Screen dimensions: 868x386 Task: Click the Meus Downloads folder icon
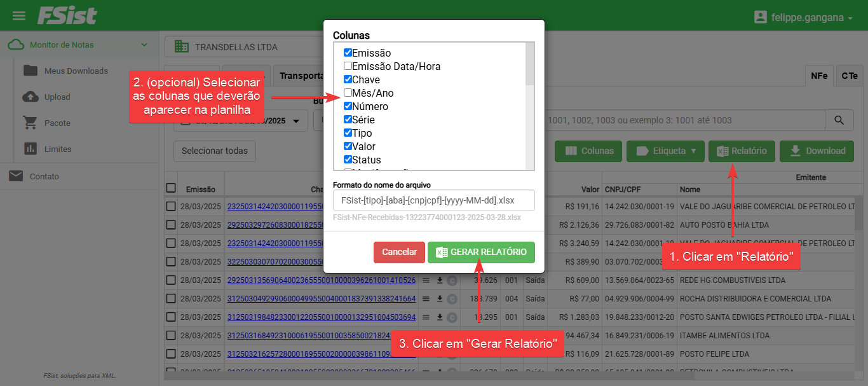click(x=30, y=71)
